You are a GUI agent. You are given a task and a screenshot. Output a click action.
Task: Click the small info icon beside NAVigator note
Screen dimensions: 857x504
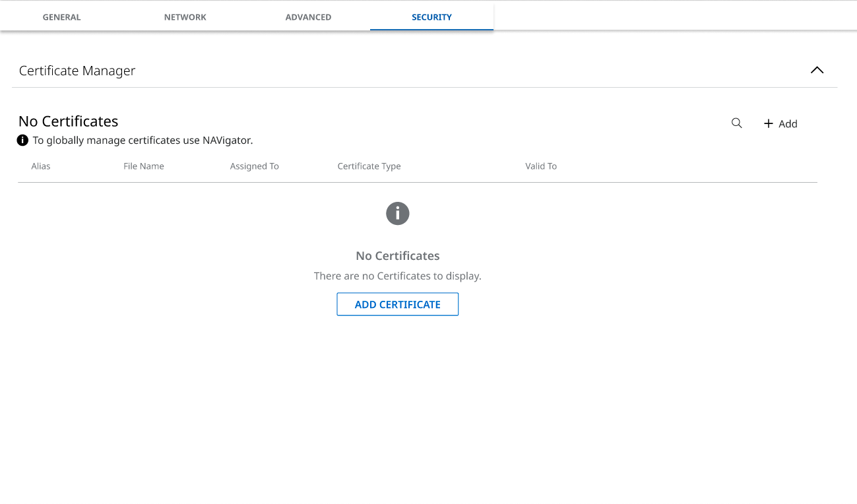23,141
